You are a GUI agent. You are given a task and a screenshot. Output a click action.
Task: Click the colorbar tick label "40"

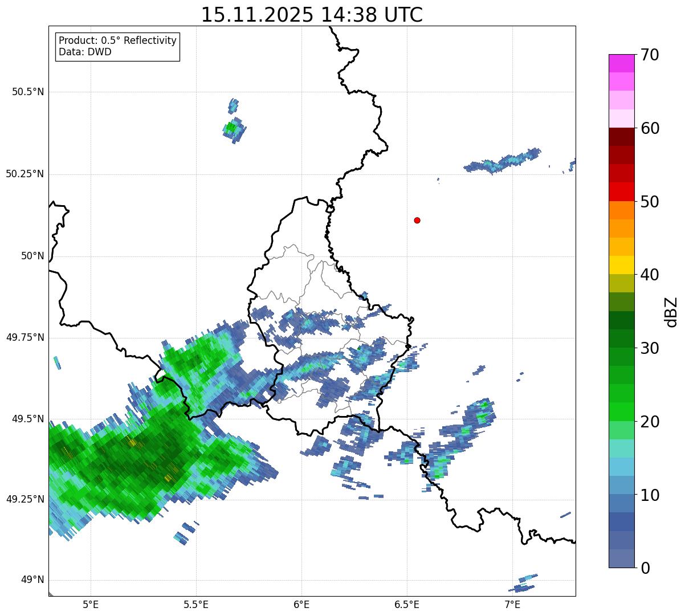coord(650,275)
